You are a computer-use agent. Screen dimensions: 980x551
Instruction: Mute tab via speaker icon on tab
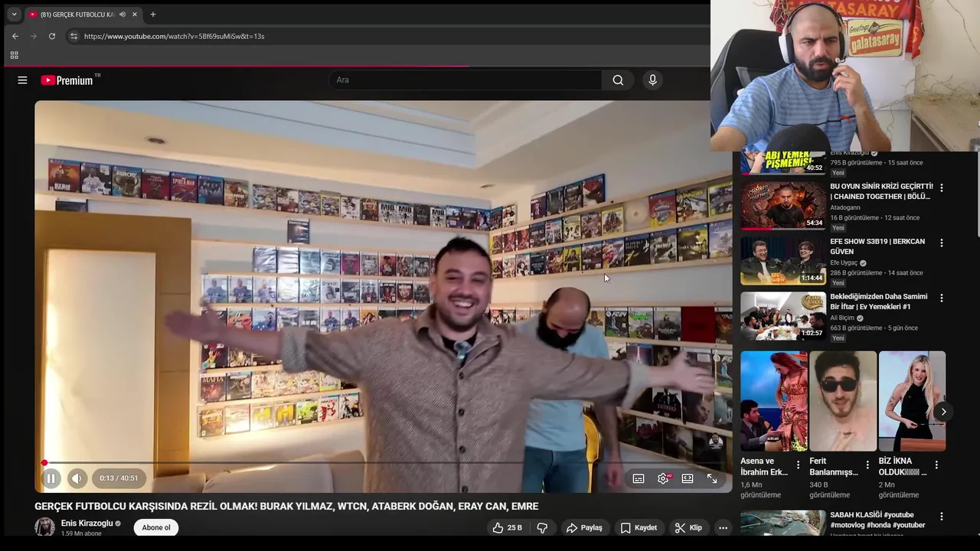(x=122, y=14)
